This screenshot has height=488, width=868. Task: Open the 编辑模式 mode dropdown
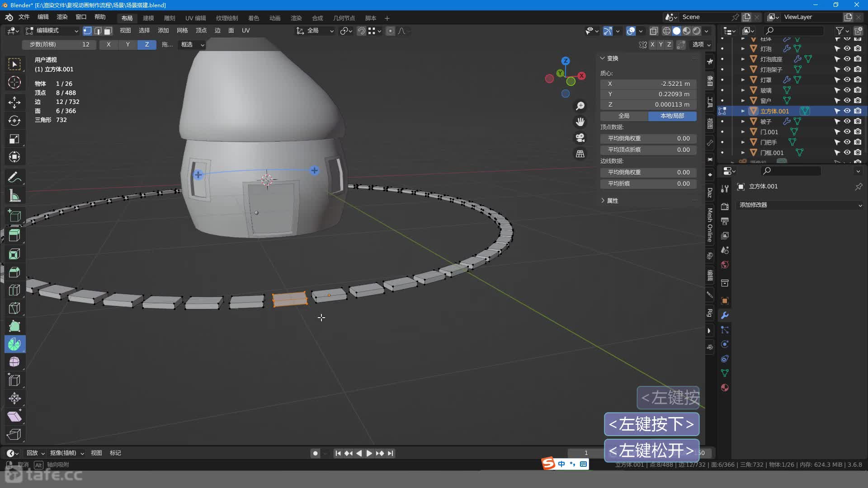click(x=52, y=31)
